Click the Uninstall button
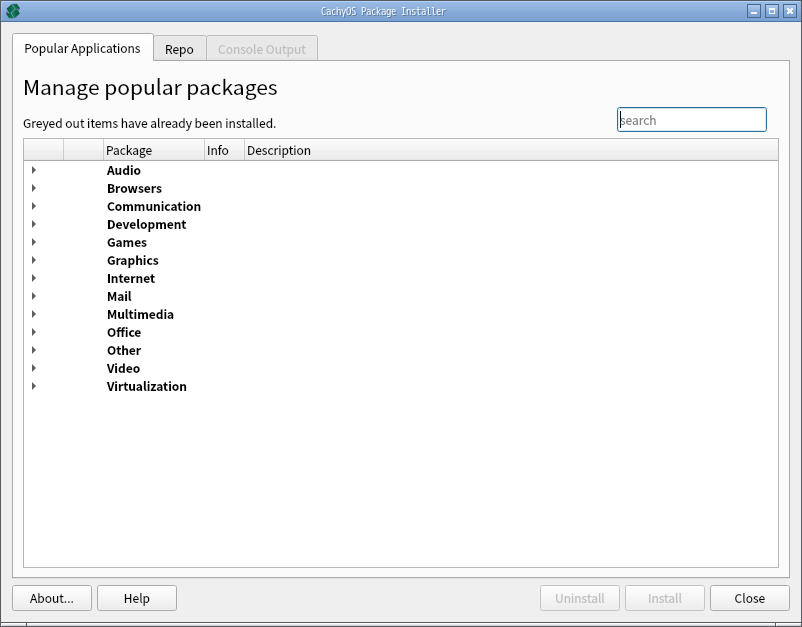 580,598
